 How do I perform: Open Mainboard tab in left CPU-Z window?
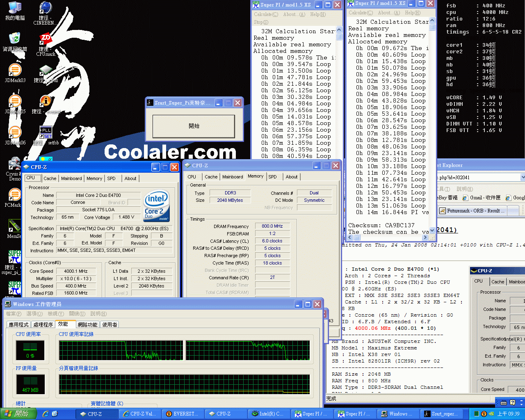point(71,178)
